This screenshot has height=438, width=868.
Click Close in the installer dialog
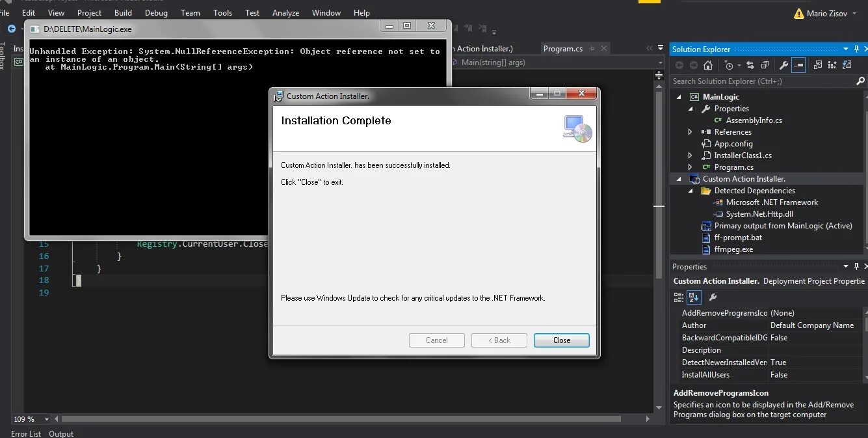pos(562,340)
